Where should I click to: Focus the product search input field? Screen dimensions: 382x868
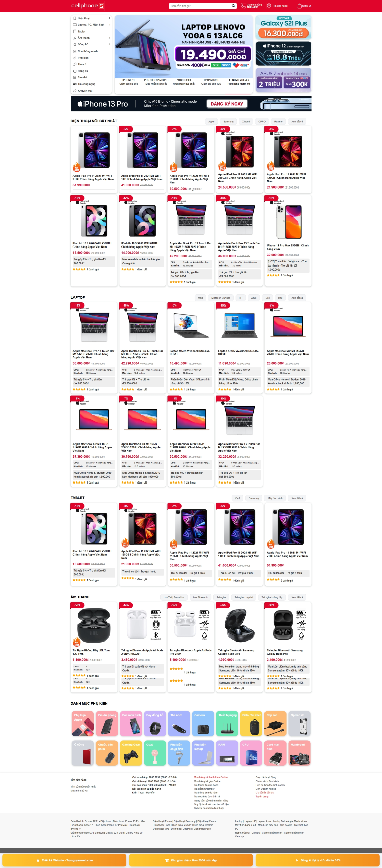200,6
